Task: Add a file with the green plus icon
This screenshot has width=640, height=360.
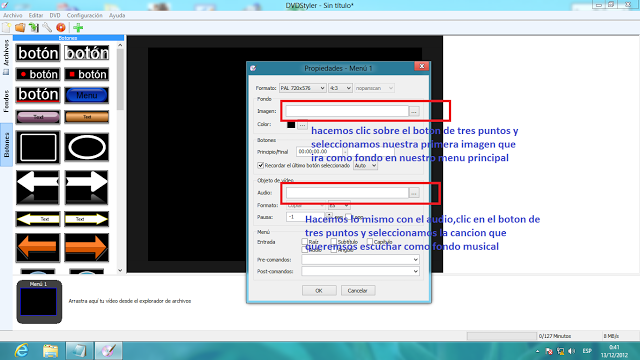Action: [x=78, y=27]
